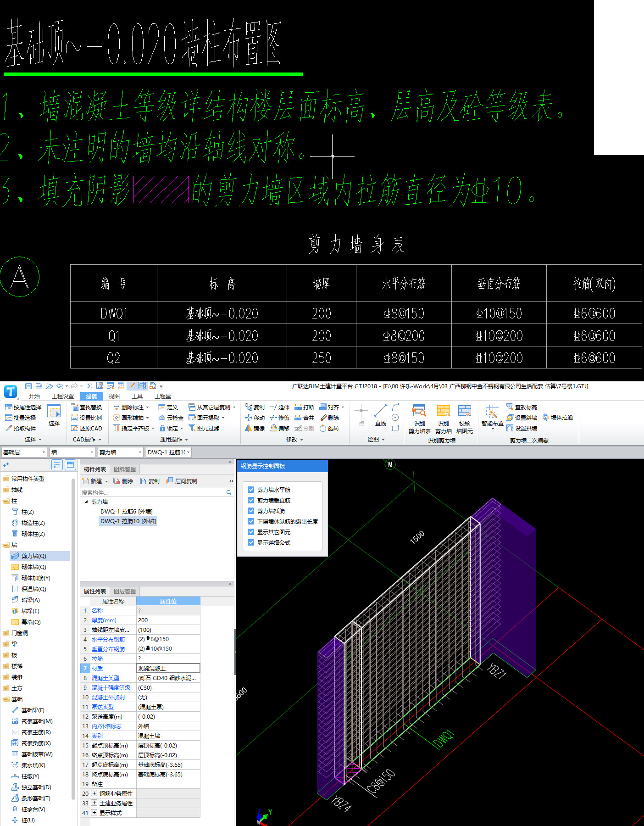This screenshot has height=826, width=644.
Task: Select DWQ-1 拉筋6 [外墙] component
Action: click(127, 511)
